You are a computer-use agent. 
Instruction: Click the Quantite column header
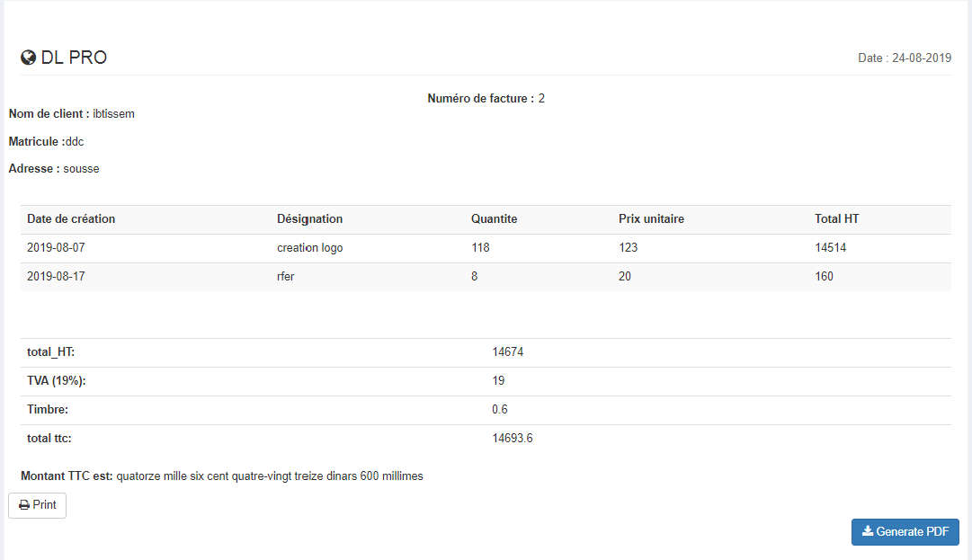tap(494, 219)
